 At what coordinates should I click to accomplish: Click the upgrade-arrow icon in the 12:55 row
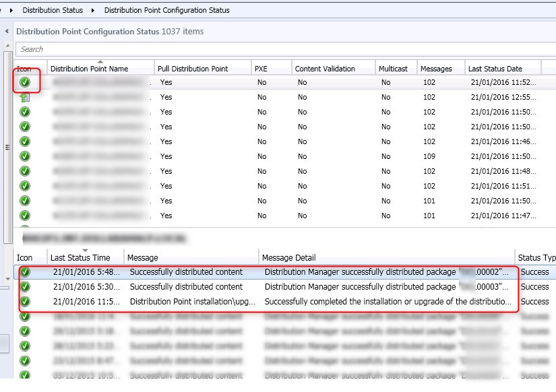25,97
